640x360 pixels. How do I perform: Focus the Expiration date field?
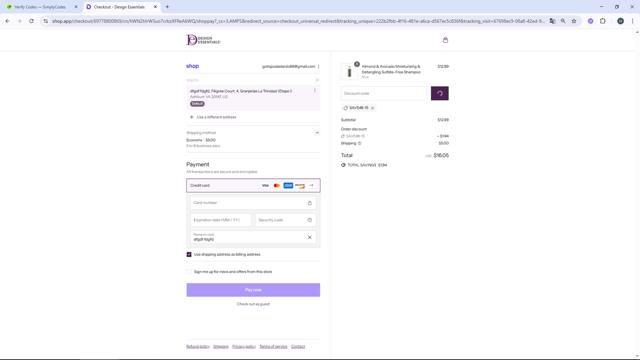click(221, 220)
